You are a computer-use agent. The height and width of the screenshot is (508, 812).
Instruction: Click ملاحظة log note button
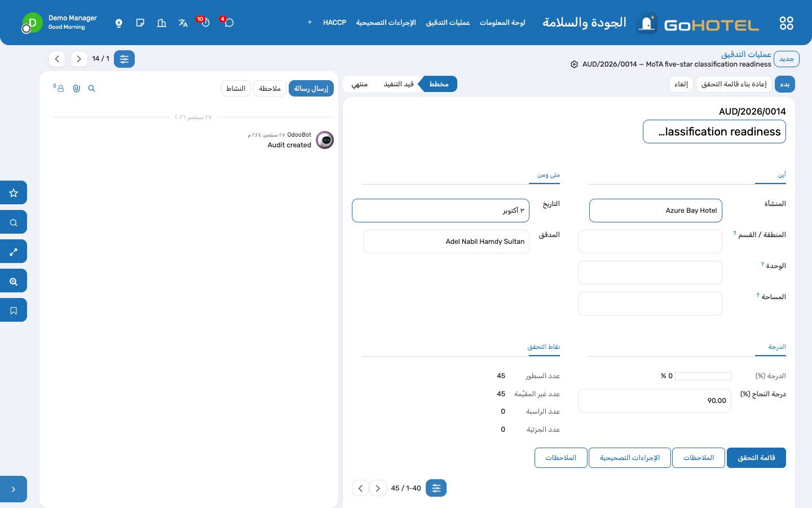[270, 89]
